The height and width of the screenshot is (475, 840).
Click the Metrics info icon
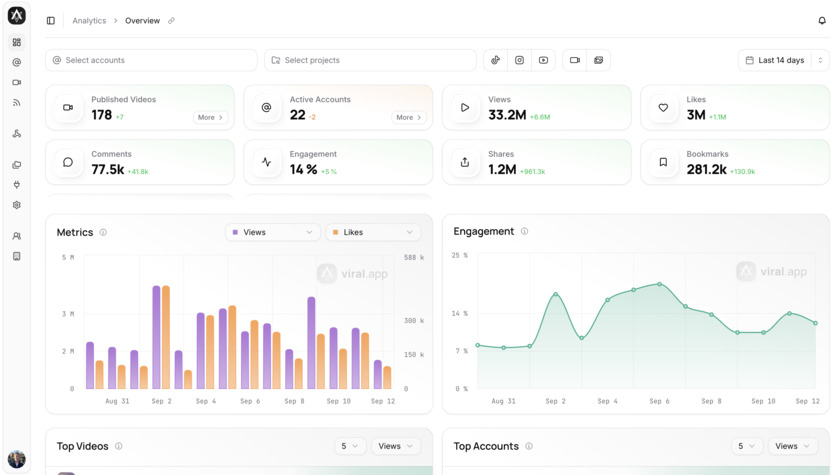[103, 232]
